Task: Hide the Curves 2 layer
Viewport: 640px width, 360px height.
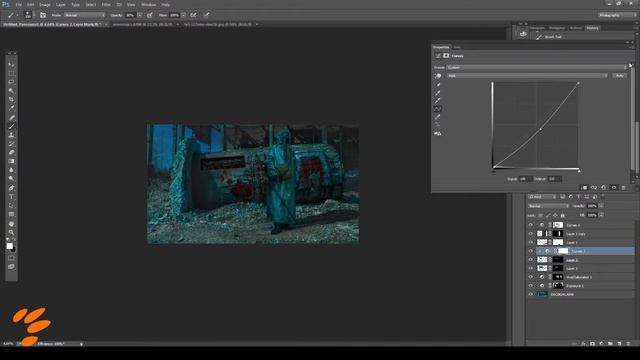Action: pos(531,225)
